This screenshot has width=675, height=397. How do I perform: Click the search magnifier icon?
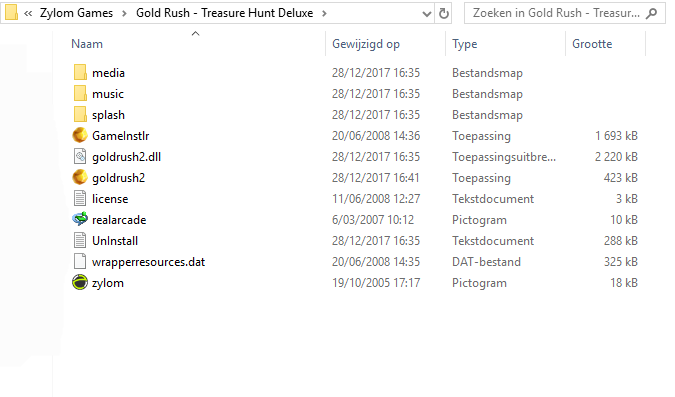(652, 13)
